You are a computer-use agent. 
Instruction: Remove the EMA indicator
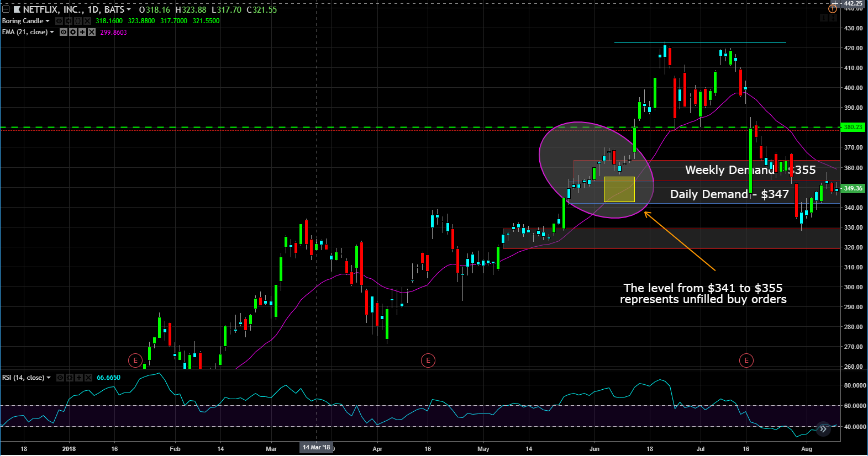tap(92, 32)
